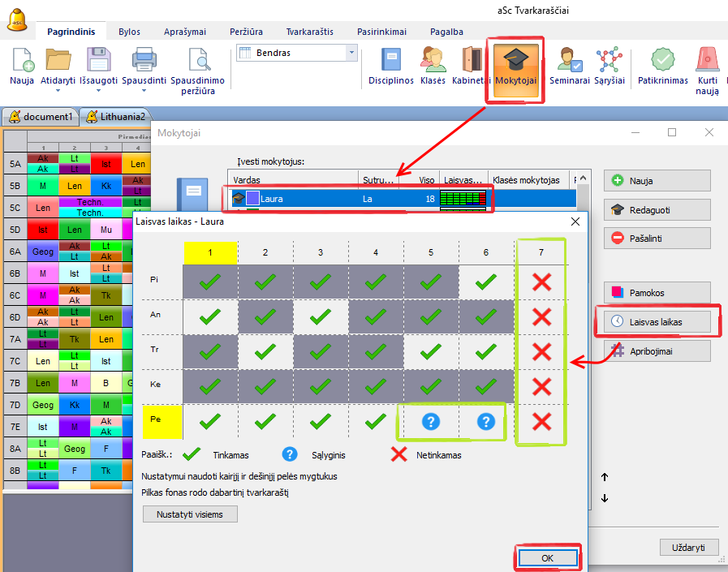The width and height of the screenshot is (728, 572).
Task: Toggle Friday period 5 conditional cell
Action: [x=431, y=422]
